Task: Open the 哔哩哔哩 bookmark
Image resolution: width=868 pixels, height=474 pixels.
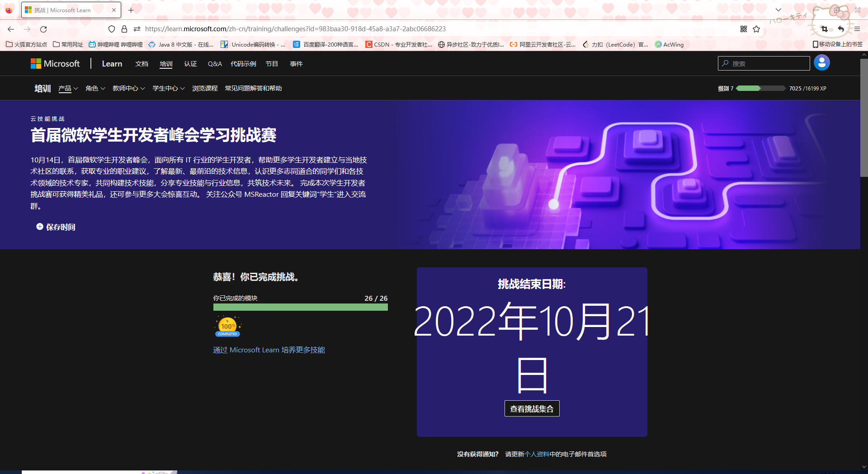Action: point(116,44)
